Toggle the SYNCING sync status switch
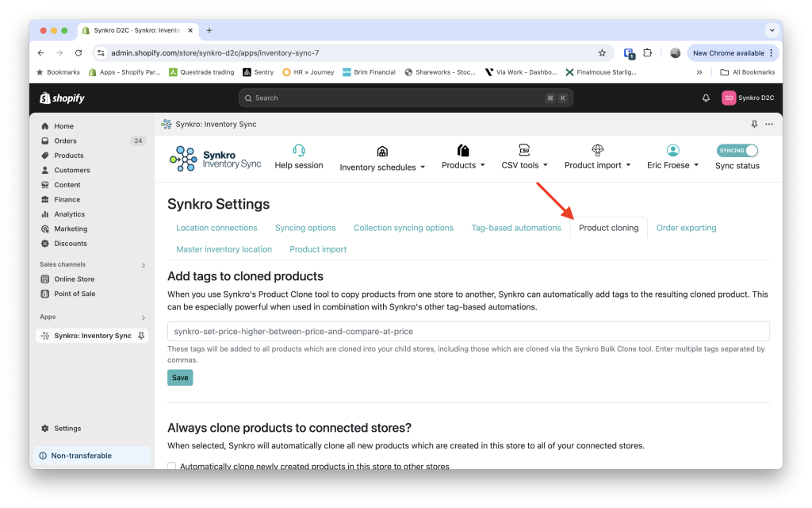Image resolution: width=812 pixels, height=508 pixels. point(737,149)
